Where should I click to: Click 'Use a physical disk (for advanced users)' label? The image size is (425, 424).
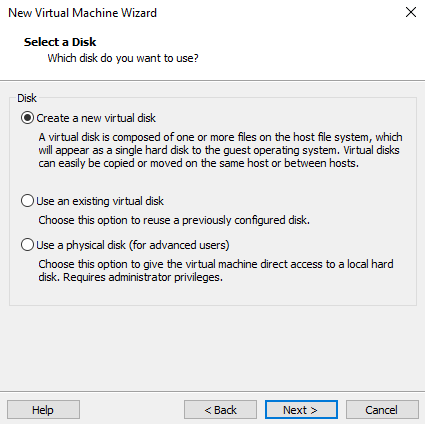[x=133, y=245]
